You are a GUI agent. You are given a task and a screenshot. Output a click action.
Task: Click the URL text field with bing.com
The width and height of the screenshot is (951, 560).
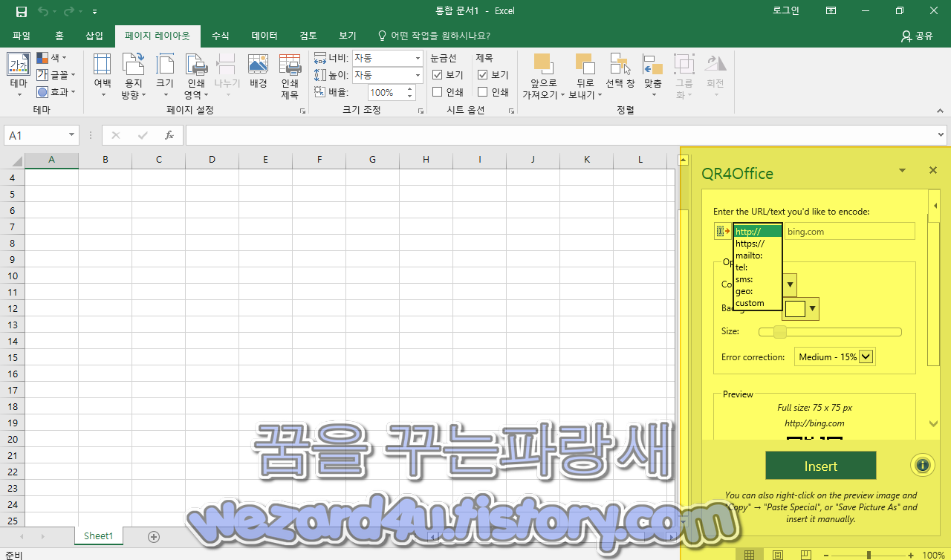click(x=849, y=231)
